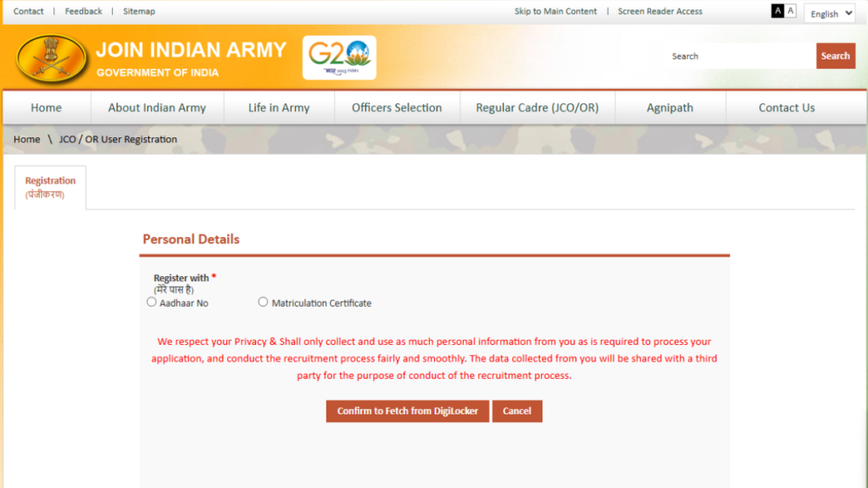Open the Agnipath menu item
Image resolution: width=868 pixels, height=488 pixels.
click(670, 108)
